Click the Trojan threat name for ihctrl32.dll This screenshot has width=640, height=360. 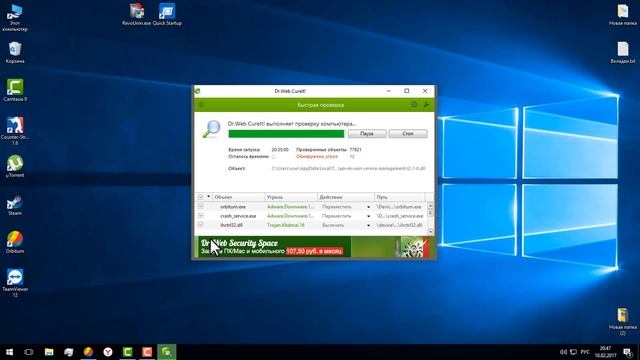(x=286, y=225)
